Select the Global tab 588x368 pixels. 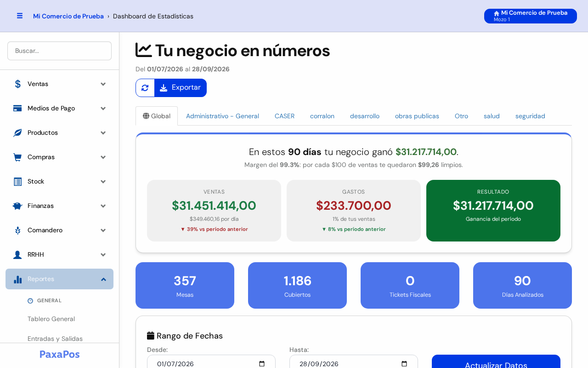157,116
